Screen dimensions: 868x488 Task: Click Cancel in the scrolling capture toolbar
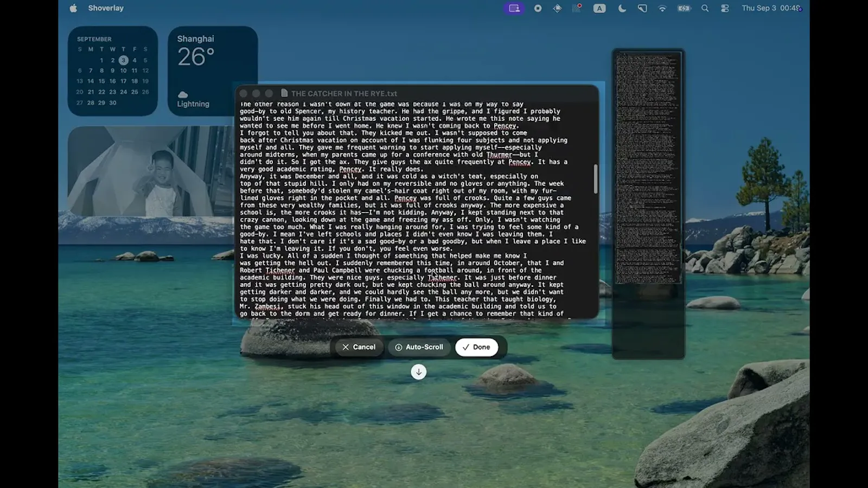point(359,347)
